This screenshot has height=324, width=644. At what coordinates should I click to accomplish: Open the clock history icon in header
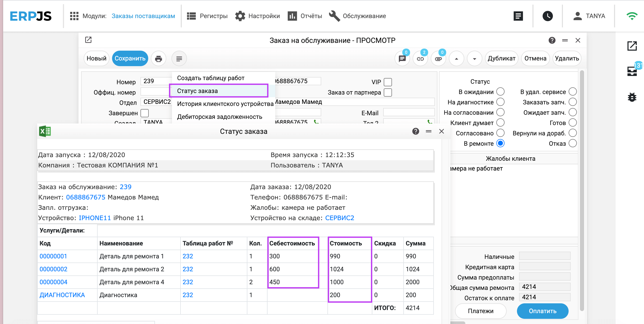(547, 16)
